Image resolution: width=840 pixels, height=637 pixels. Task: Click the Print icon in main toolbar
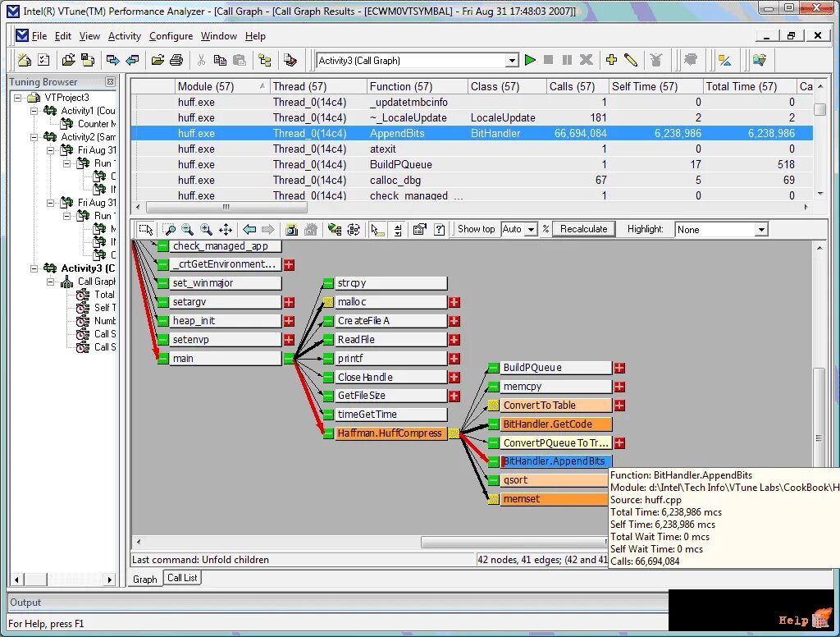(176, 60)
